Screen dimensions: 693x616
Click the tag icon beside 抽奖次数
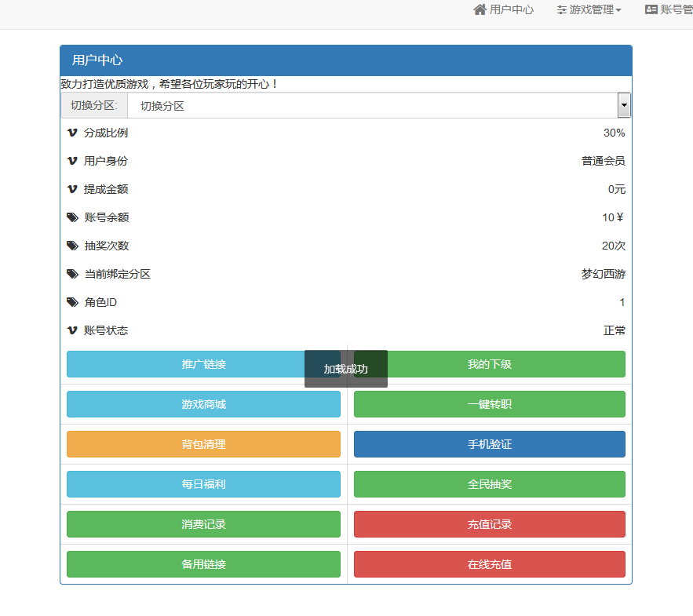click(x=73, y=246)
